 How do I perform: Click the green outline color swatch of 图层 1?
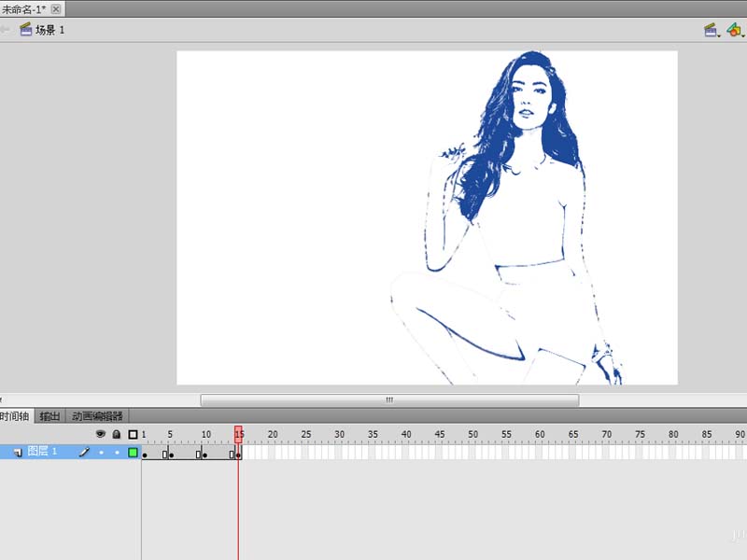pos(133,452)
